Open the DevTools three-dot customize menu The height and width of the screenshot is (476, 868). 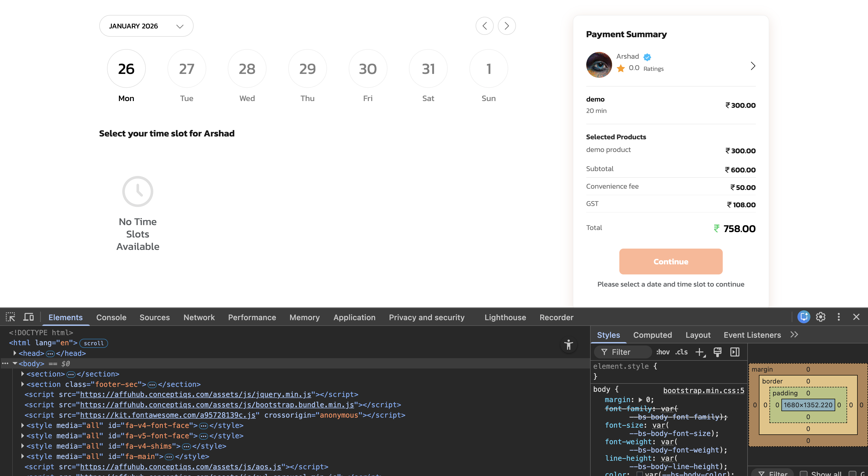click(839, 317)
